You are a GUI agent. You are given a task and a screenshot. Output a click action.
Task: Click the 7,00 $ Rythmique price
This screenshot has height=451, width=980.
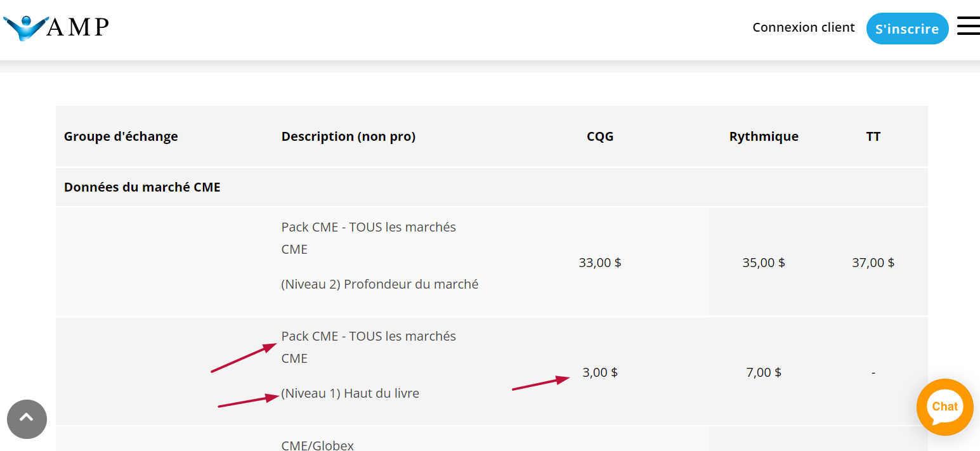click(x=764, y=372)
